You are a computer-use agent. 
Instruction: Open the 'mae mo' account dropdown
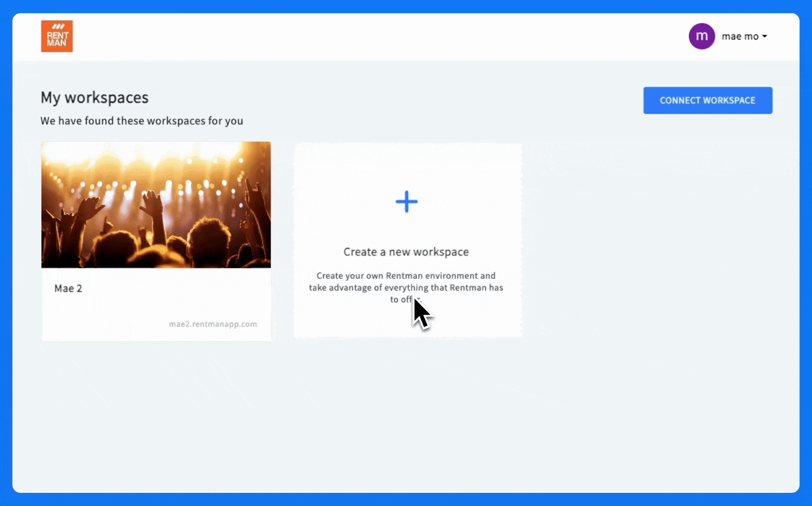pyautogui.click(x=744, y=37)
